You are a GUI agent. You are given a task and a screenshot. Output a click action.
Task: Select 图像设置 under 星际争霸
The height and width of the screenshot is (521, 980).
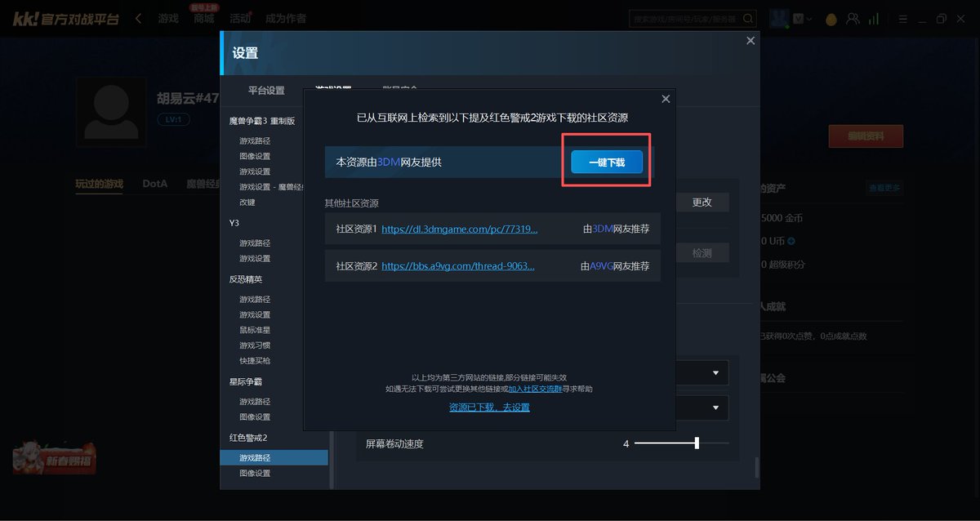coord(255,417)
